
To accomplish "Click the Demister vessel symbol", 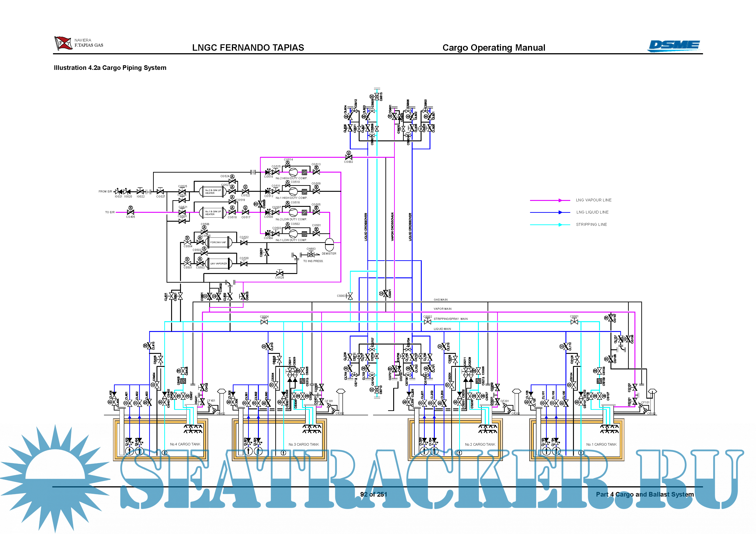I will click(x=329, y=245).
